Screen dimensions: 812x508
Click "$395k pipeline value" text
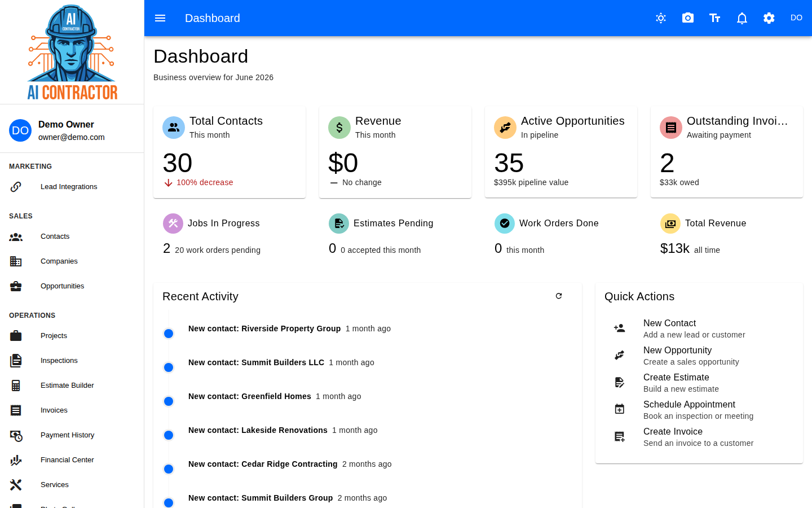coord(531,182)
